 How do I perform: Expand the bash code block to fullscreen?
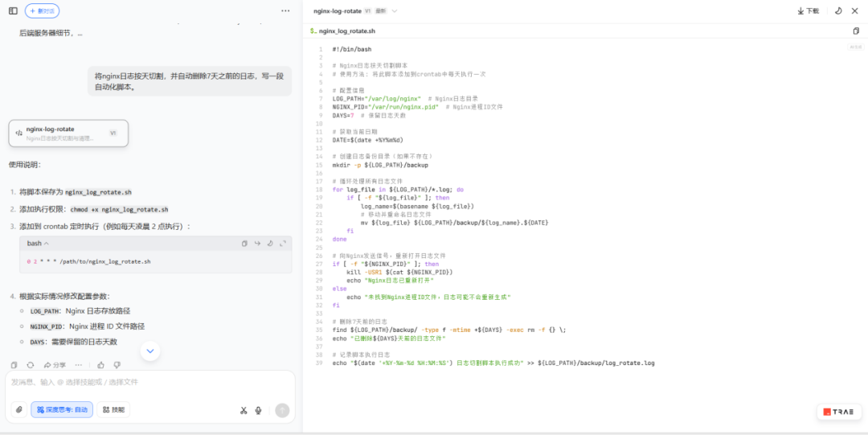283,244
